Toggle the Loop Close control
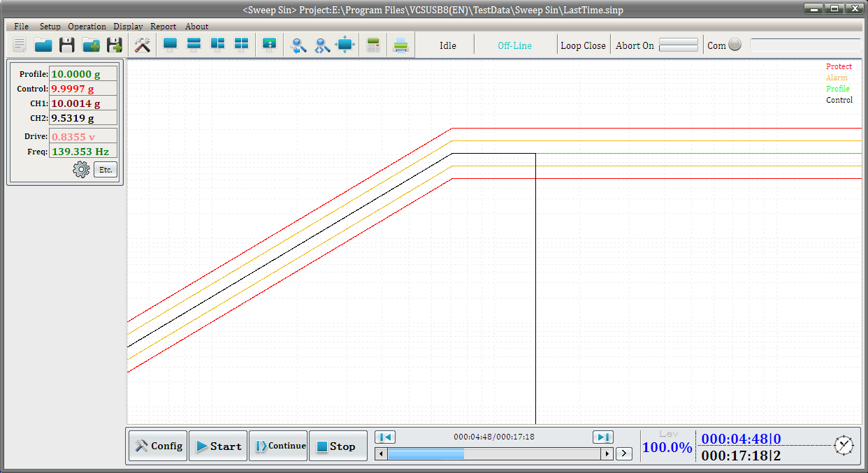 [x=583, y=45]
